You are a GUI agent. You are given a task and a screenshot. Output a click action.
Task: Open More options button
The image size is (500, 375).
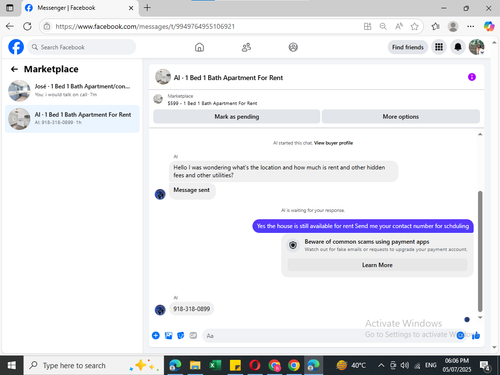tap(401, 117)
